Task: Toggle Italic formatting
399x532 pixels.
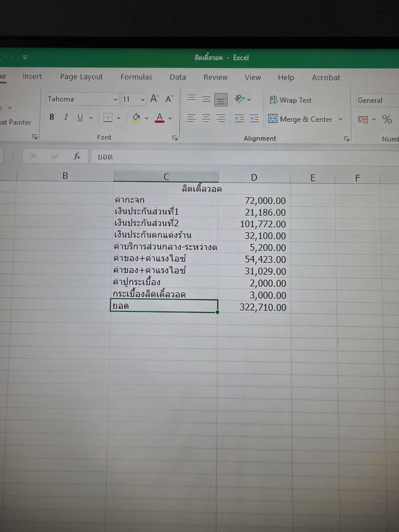Action: [66, 117]
